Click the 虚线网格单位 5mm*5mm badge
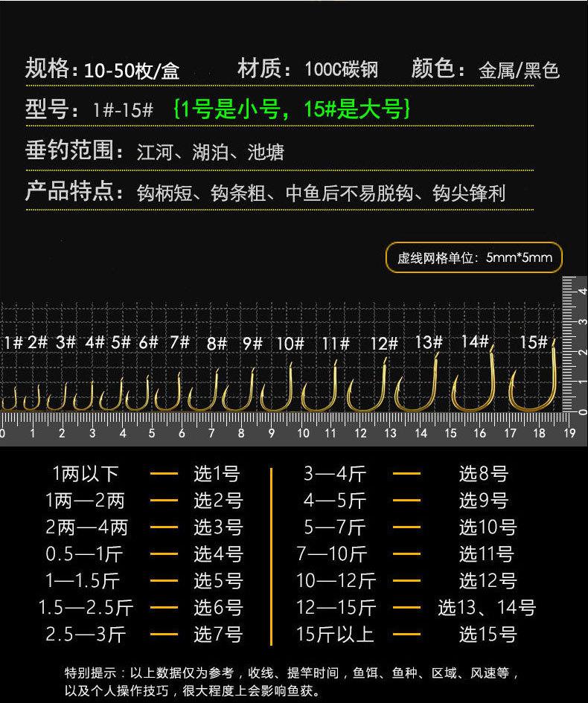Screen dimensions: 588x703 (x=474, y=257)
